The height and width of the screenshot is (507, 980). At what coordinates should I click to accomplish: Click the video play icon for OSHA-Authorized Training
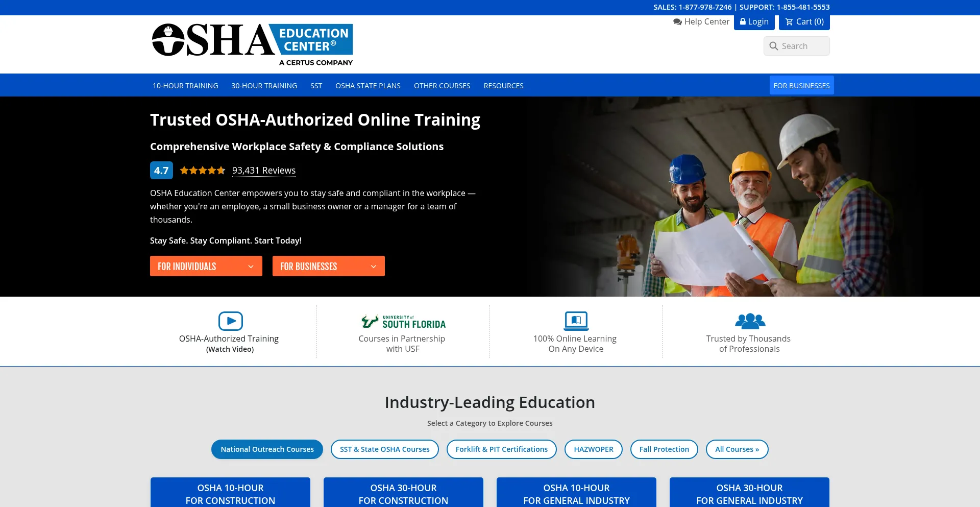pos(230,321)
